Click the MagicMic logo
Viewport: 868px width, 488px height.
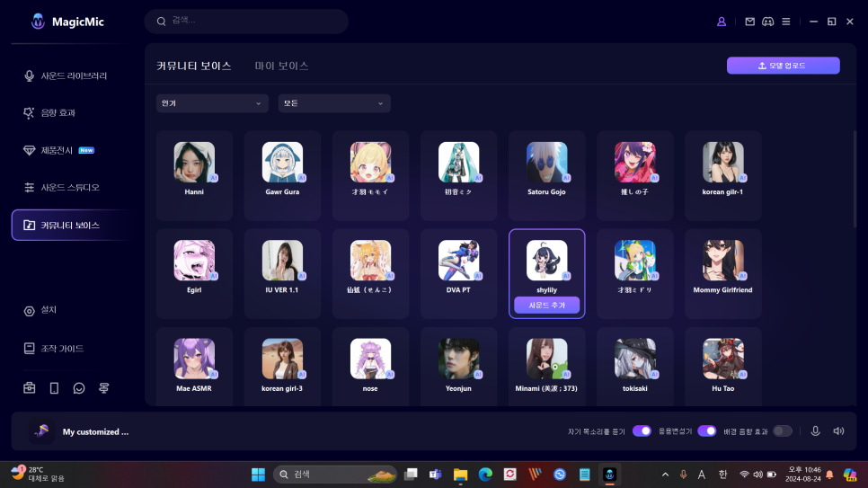(x=67, y=22)
